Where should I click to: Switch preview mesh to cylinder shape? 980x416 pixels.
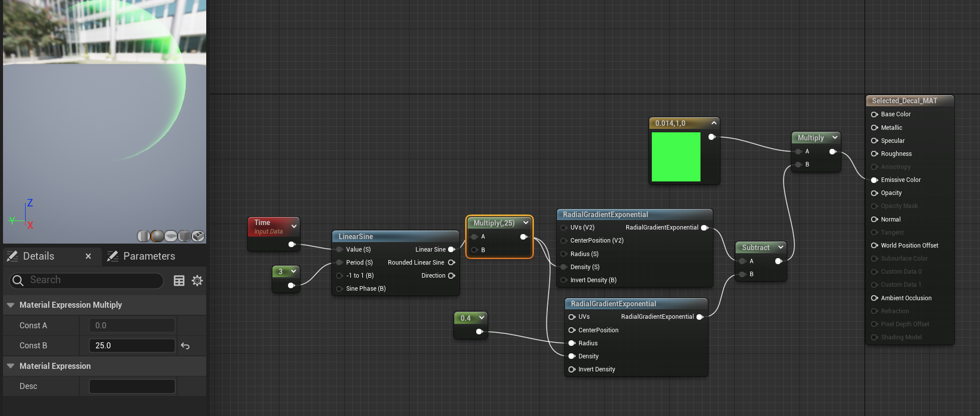(144, 236)
